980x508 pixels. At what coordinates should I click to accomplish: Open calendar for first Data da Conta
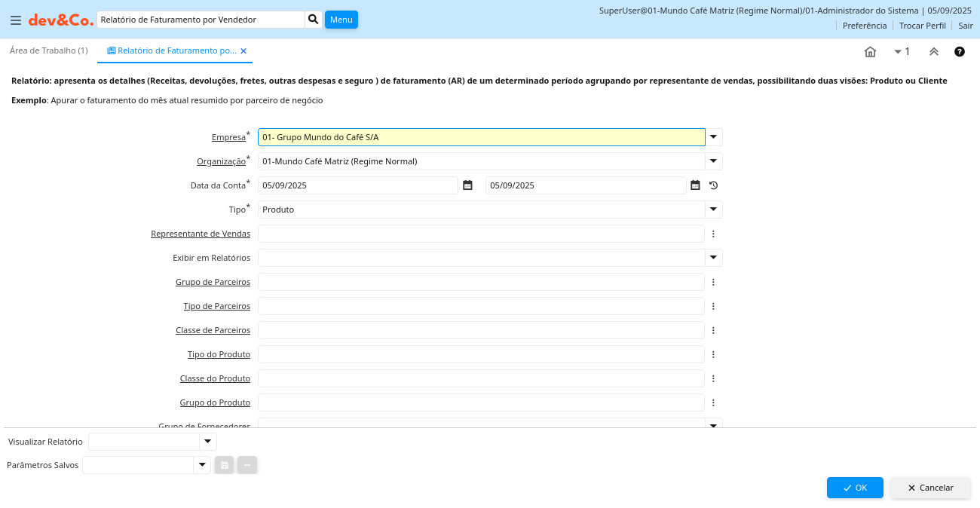[467, 185]
